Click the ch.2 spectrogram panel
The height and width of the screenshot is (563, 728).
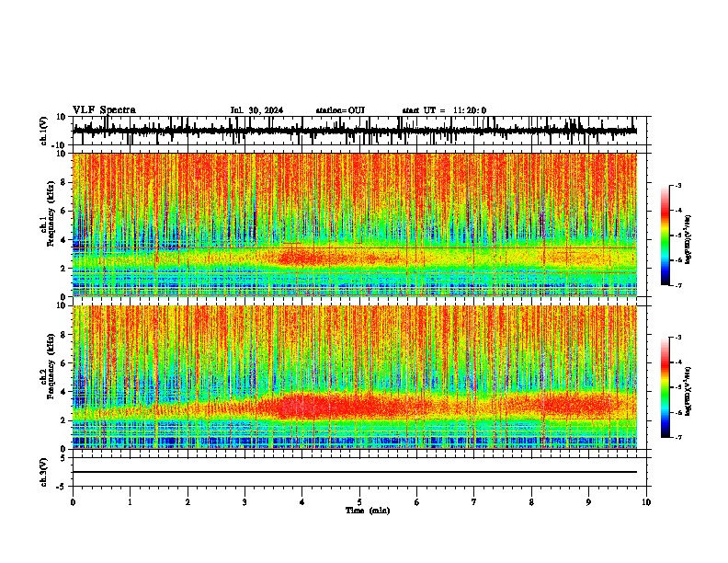(355, 377)
